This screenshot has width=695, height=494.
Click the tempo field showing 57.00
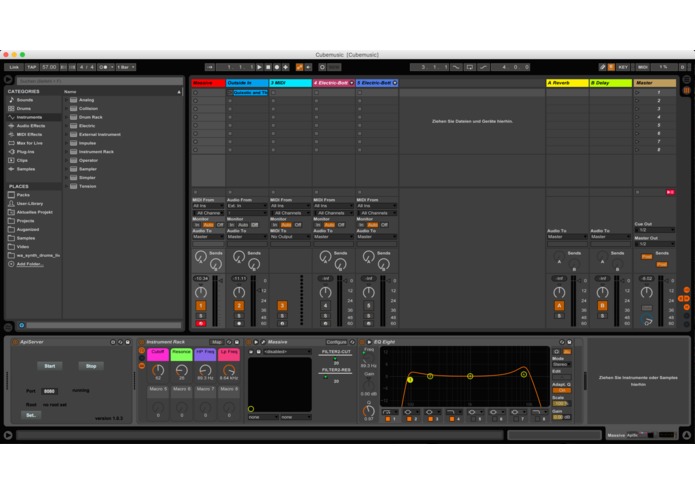[x=49, y=67]
